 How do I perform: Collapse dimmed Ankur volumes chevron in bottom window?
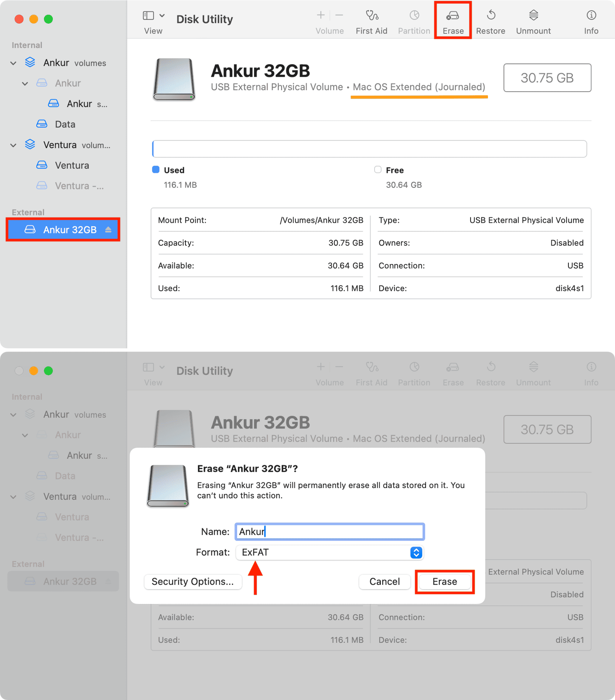(x=13, y=415)
